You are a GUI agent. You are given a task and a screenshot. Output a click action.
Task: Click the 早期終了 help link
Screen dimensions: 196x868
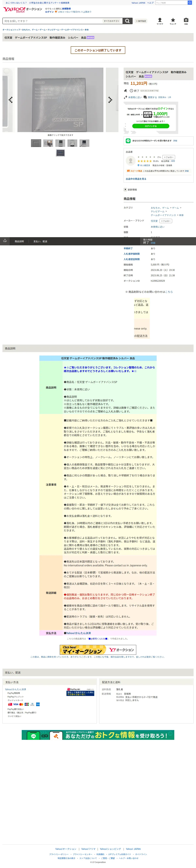point(128,248)
